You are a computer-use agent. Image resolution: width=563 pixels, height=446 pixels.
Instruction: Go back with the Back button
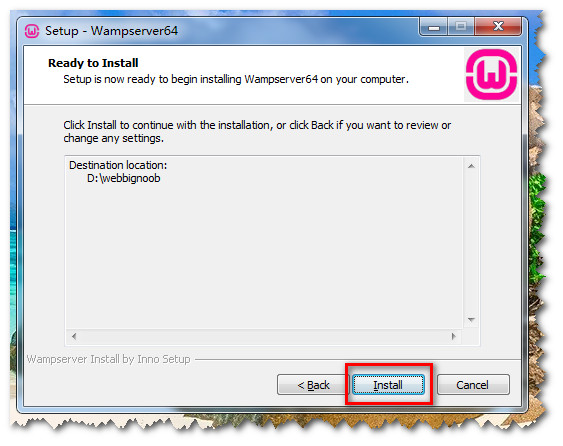coord(313,385)
